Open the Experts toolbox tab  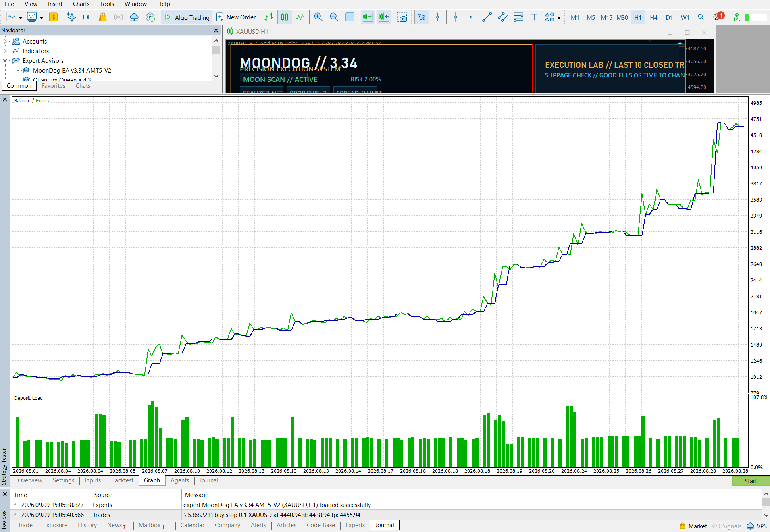coord(355,525)
